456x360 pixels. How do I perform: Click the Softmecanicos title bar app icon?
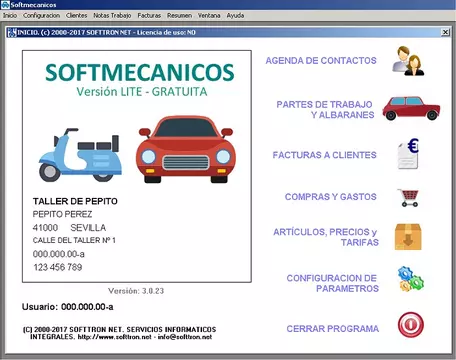pos(5,5)
